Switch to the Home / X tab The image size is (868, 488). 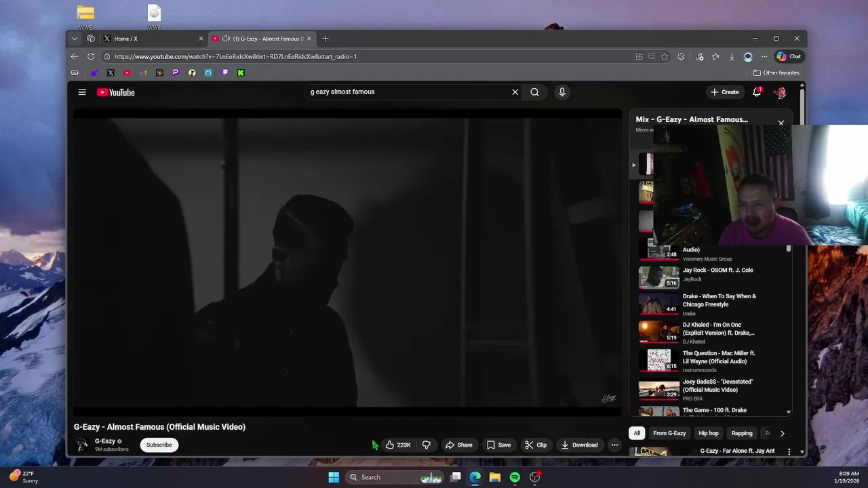[153, 39]
